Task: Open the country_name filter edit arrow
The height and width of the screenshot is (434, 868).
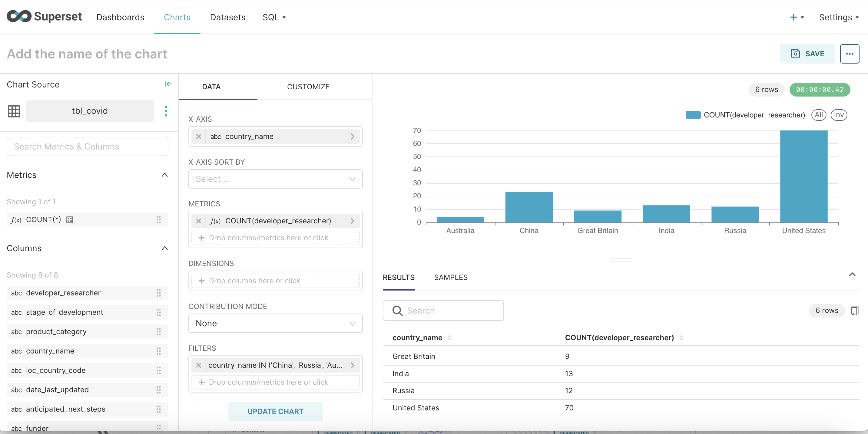Action: click(x=353, y=365)
